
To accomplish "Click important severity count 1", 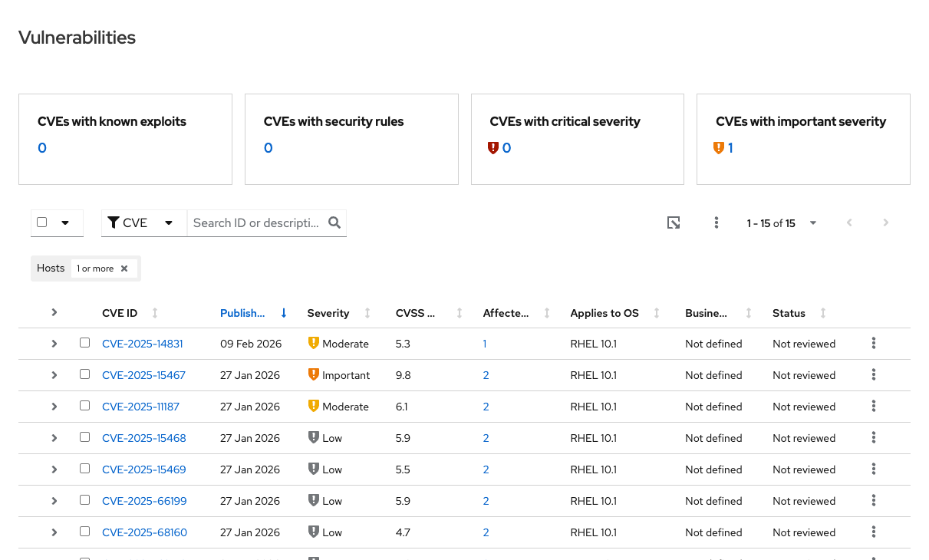I will click(x=730, y=148).
